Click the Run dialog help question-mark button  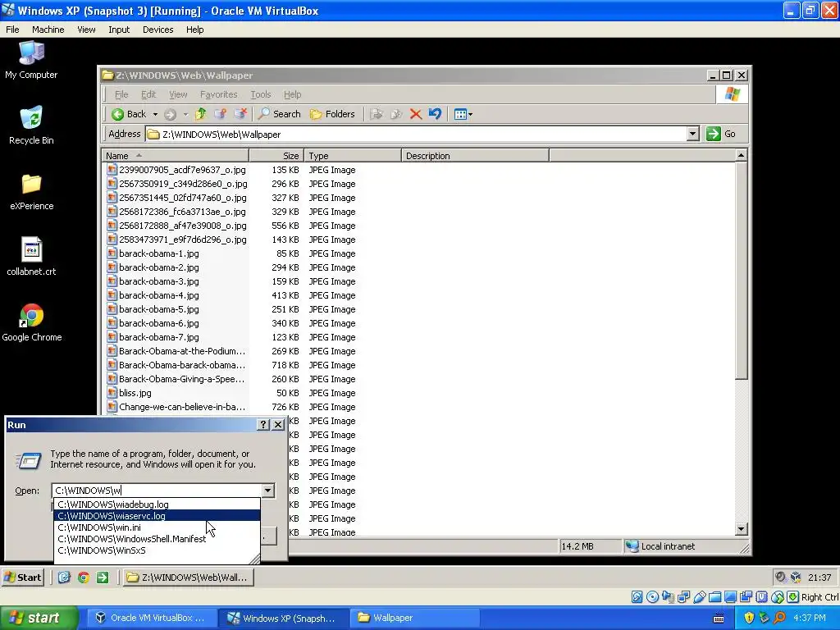(x=263, y=425)
